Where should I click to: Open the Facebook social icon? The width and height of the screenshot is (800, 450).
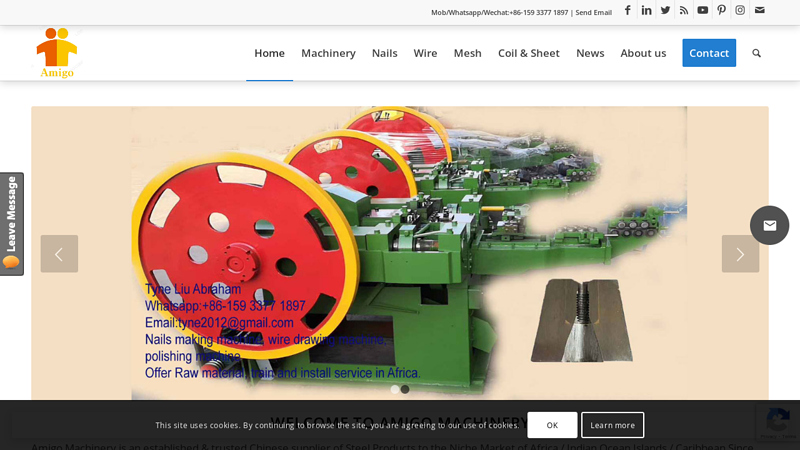tap(628, 10)
